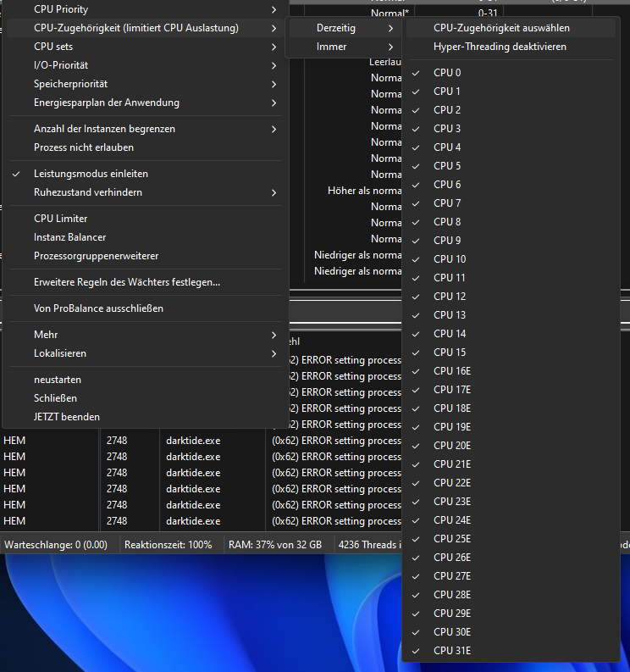The height and width of the screenshot is (672, 630).
Task: Select Prozess nicht erlauben
Action: click(x=145, y=147)
